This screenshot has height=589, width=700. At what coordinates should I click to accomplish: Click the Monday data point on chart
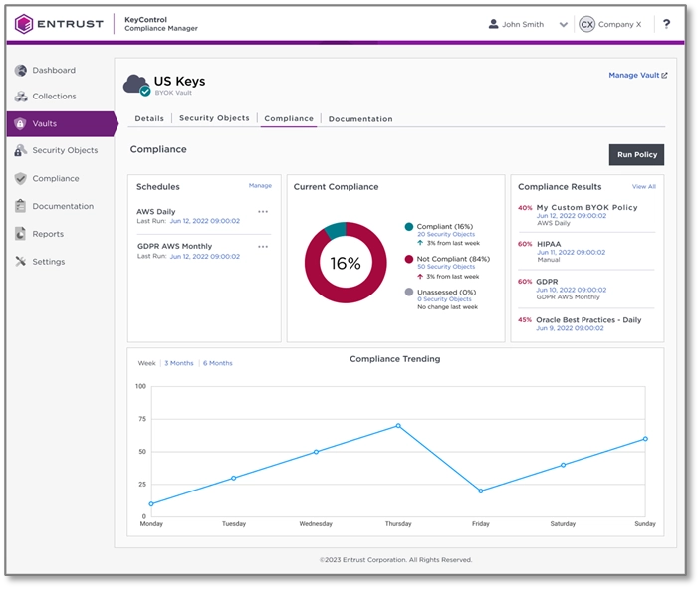pyautogui.click(x=151, y=503)
